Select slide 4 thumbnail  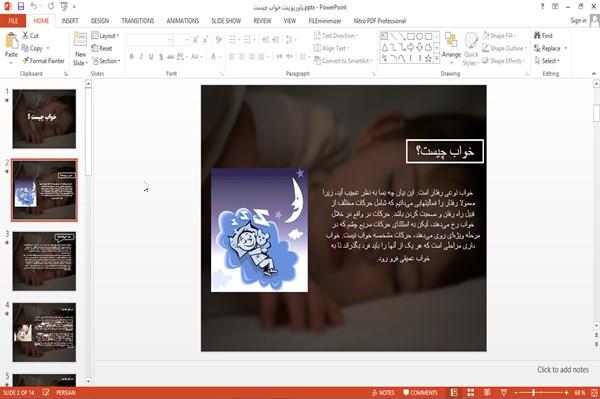[44, 332]
